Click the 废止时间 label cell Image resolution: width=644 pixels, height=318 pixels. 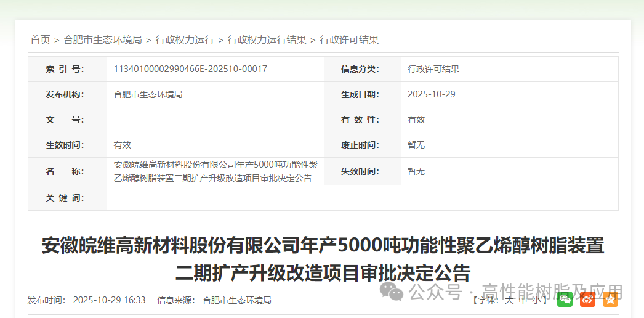pos(363,145)
